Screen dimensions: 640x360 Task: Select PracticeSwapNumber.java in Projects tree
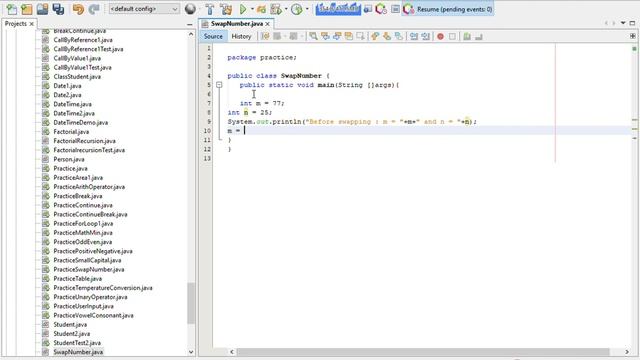[89, 269]
